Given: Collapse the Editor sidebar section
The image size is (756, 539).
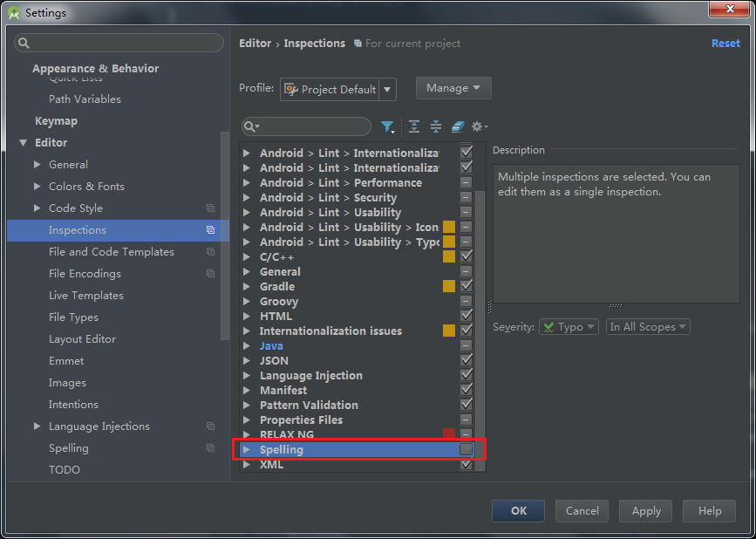Looking at the screenshot, I should pos(23,143).
